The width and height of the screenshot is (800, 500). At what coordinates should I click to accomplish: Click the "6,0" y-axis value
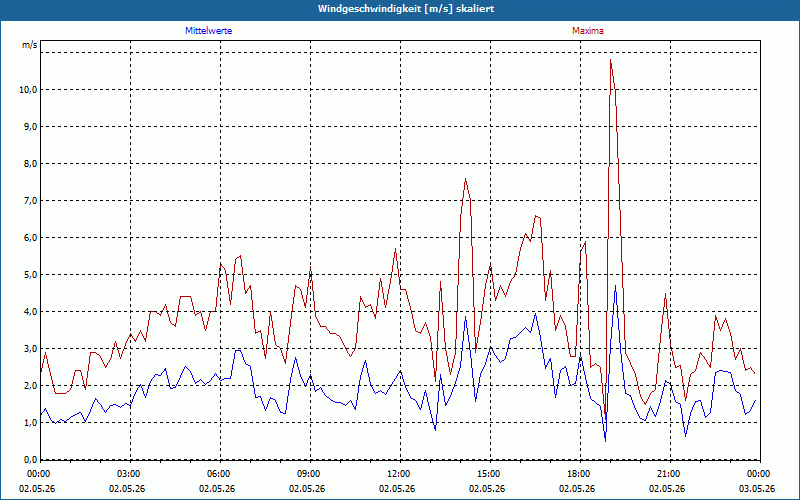point(31,238)
